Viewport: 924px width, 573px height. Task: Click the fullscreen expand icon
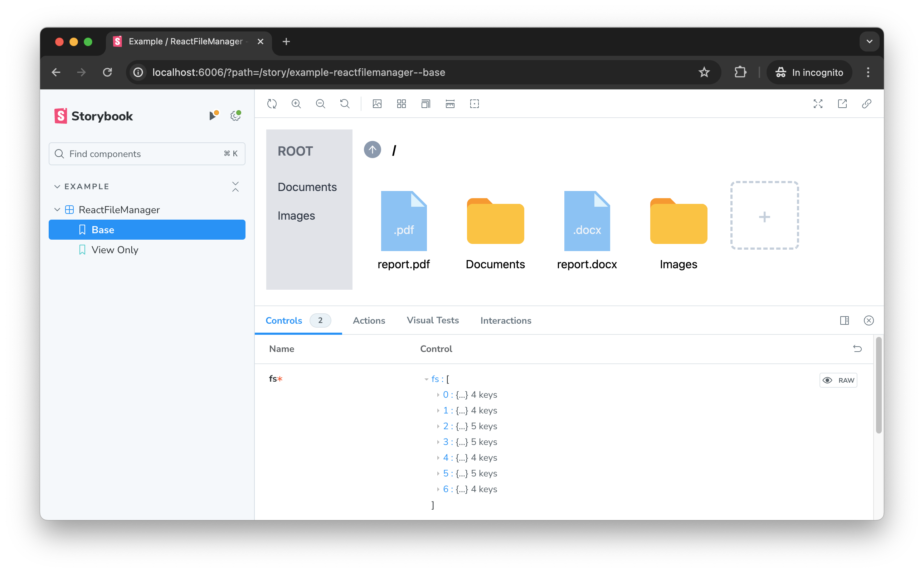click(x=818, y=104)
